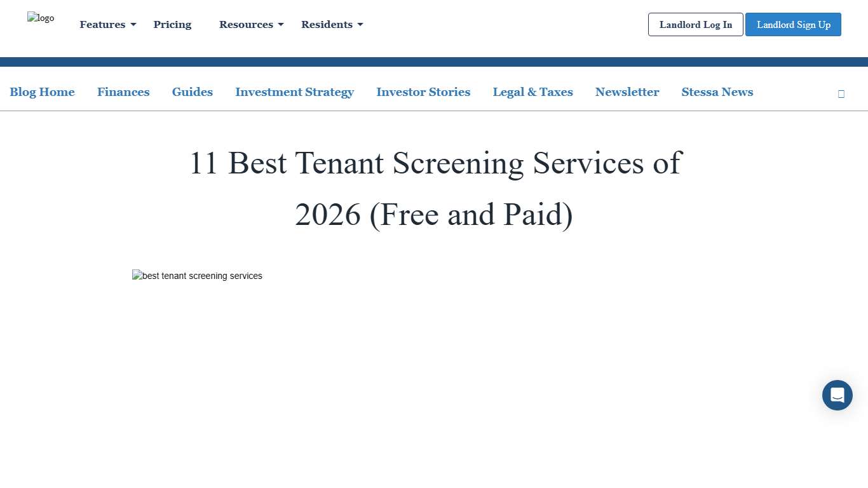Open the Guides blog category
The image size is (868, 488).
(192, 92)
